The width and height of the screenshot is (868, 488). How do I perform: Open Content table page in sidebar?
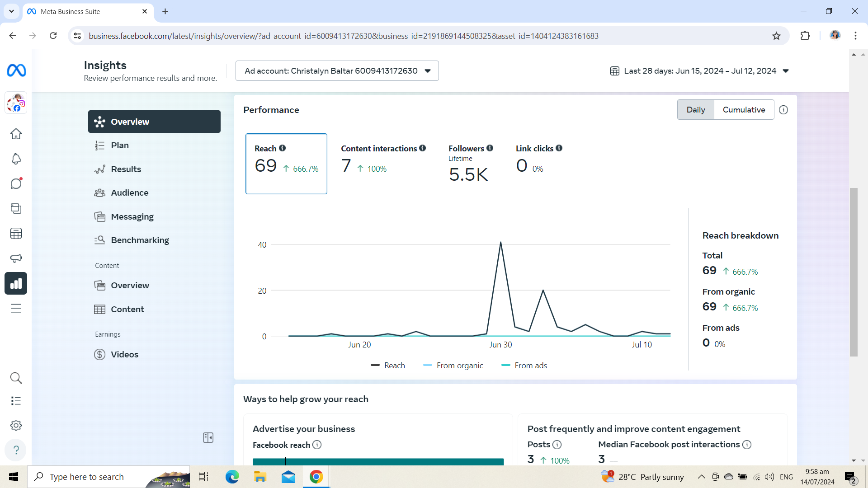click(154, 309)
